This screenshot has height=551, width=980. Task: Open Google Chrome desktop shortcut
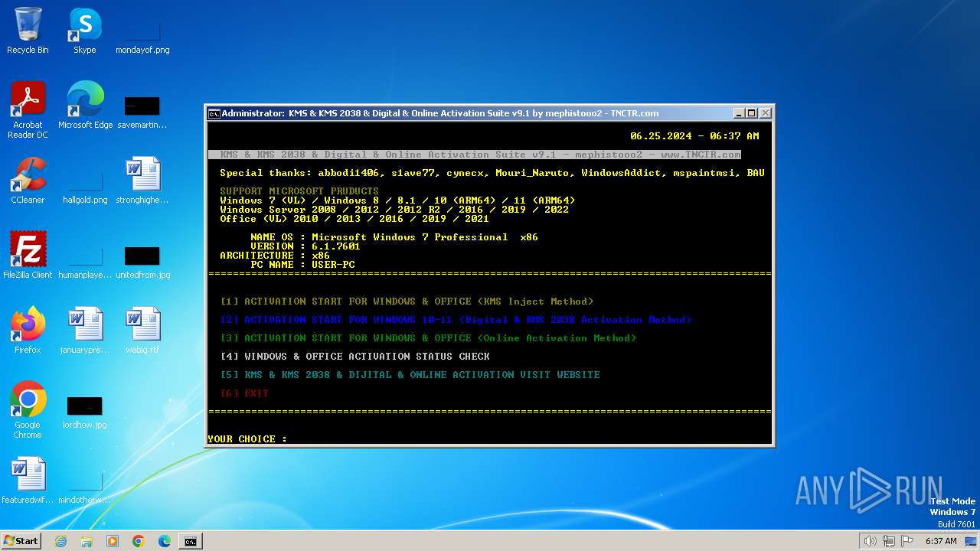coord(28,409)
